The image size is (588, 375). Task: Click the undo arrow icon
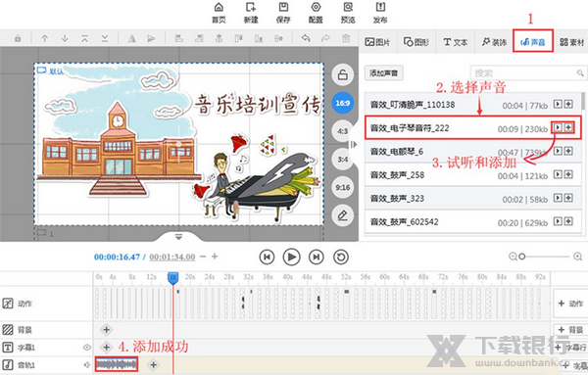[x=306, y=38]
